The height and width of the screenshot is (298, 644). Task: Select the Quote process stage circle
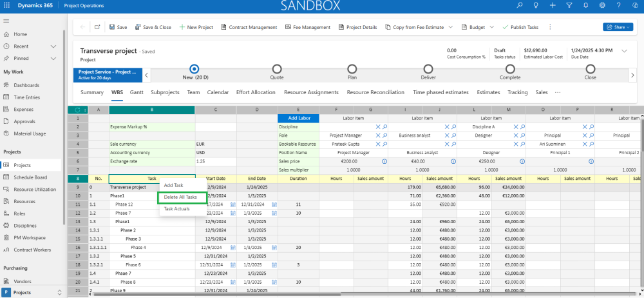[x=277, y=69]
